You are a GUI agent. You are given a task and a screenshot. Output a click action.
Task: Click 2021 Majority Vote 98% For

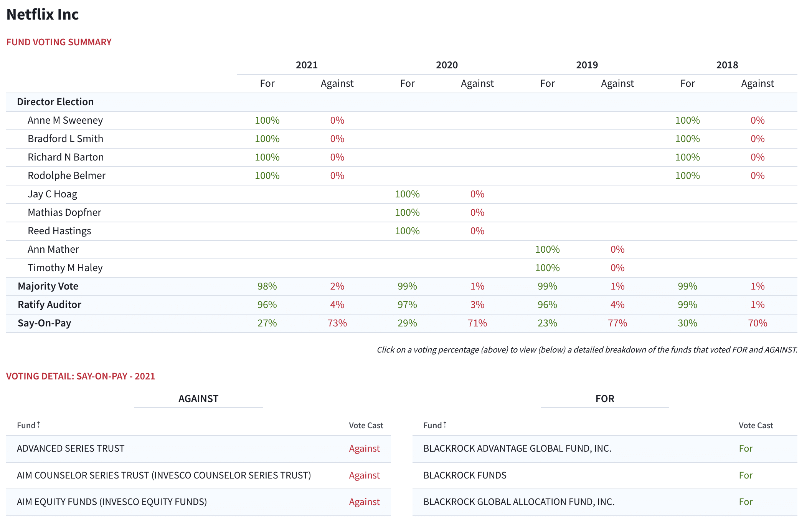coord(267,286)
